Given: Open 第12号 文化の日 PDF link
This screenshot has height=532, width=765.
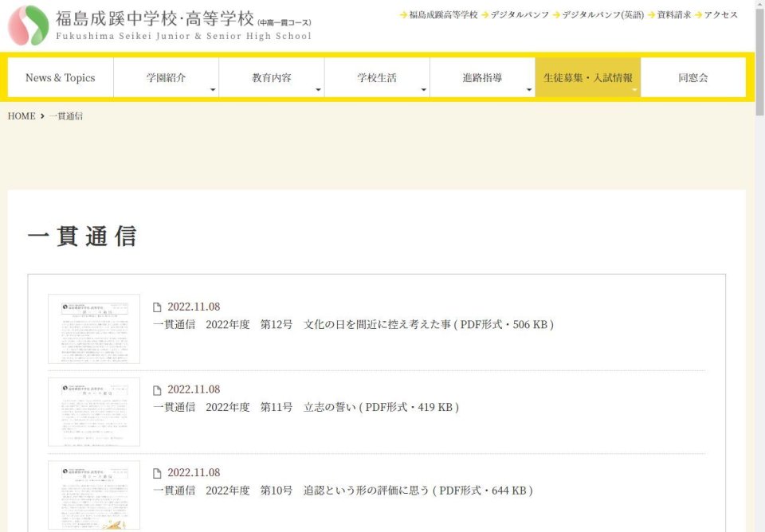Looking at the screenshot, I should coord(353,325).
